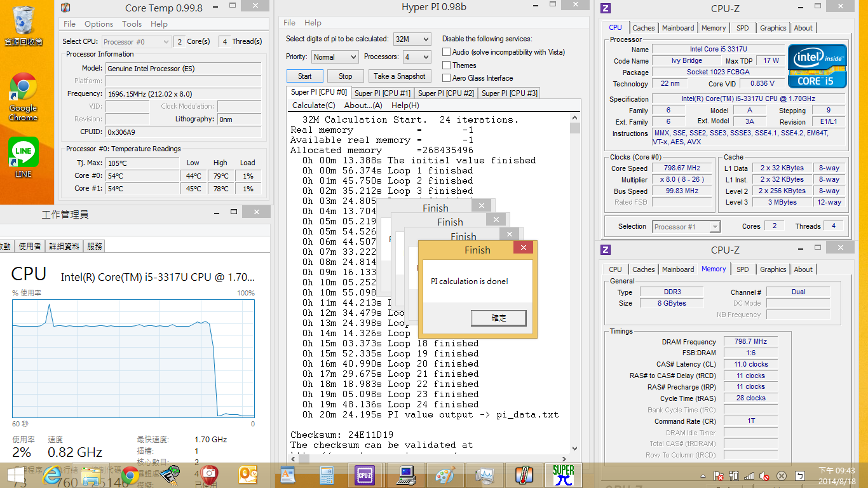868x488 pixels.
Task: Click the muted volume tray icon
Action: click(x=765, y=475)
